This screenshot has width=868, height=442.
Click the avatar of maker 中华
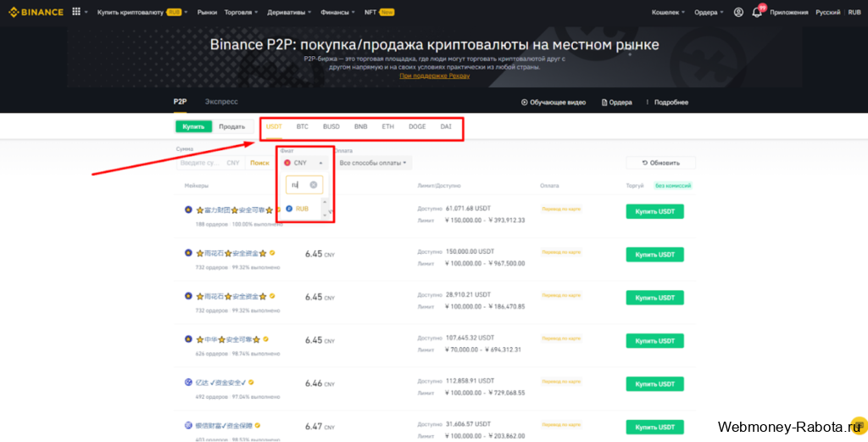188,339
